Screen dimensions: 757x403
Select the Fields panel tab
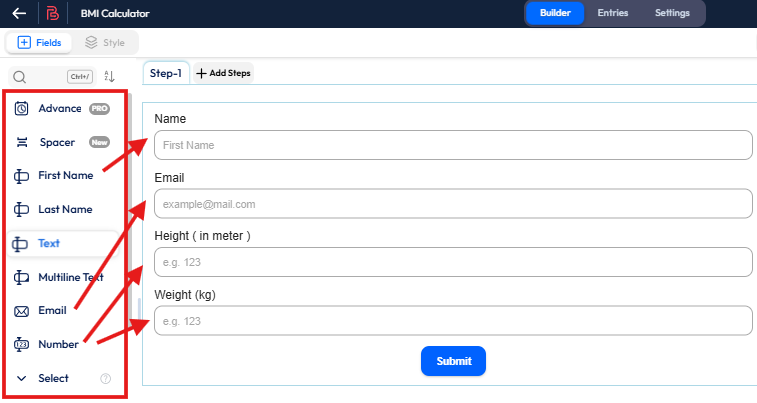tap(39, 43)
